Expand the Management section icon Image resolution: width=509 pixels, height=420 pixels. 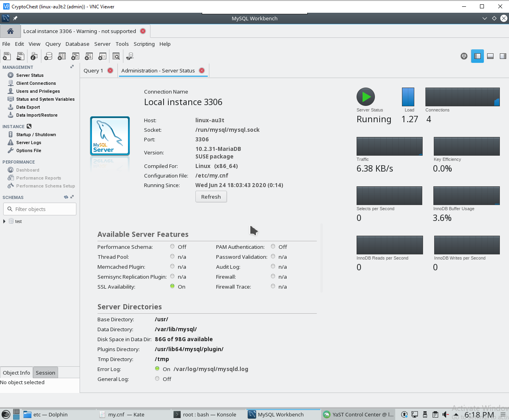click(x=72, y=67)
